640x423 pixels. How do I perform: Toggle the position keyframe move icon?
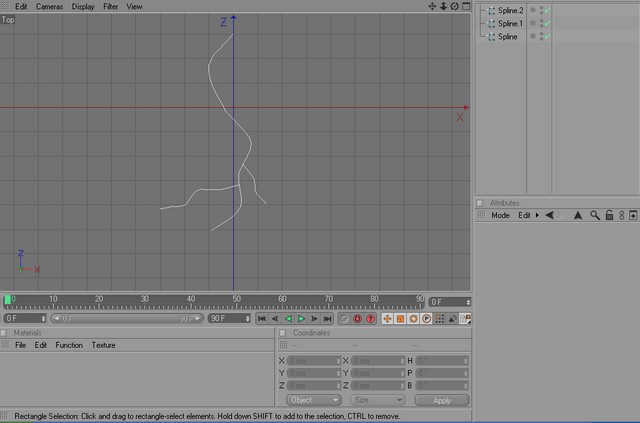tap(387, 318)
